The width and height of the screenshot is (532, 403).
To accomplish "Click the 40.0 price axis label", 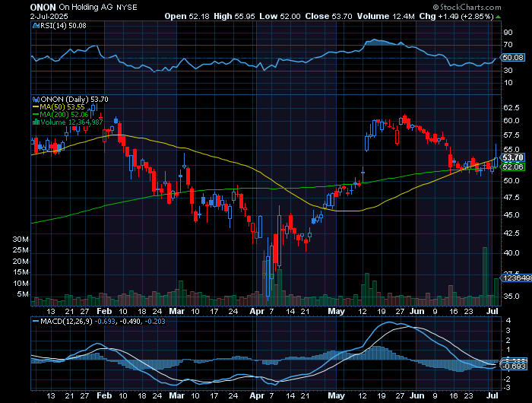I will tap(511, 253).
